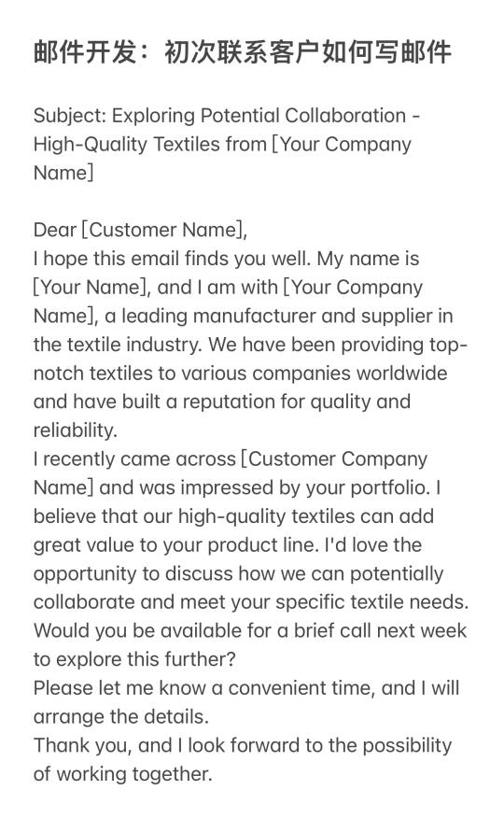
Task: Click the "High-Quality Textiles from" subject text
Action: (150, 144)
